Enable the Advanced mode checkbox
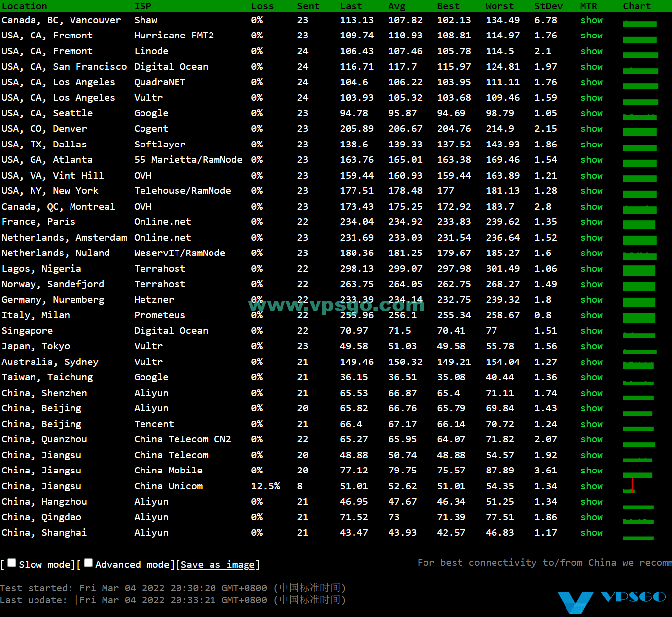 click(88, 563)
